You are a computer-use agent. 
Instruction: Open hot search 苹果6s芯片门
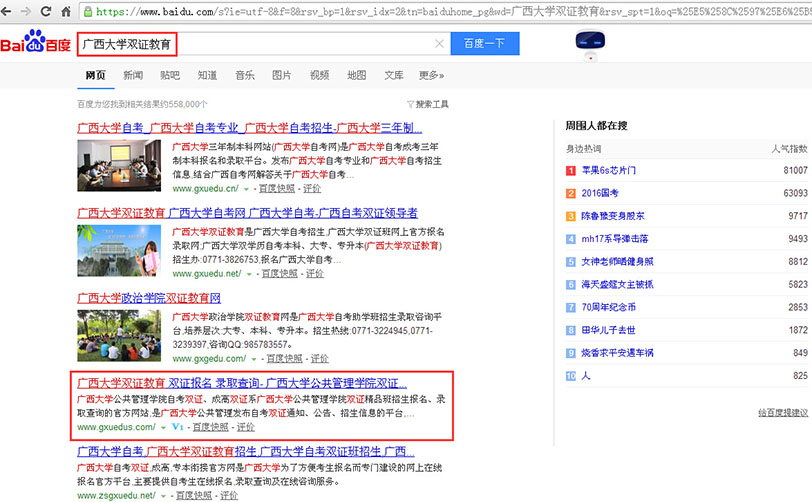(609, 170)
